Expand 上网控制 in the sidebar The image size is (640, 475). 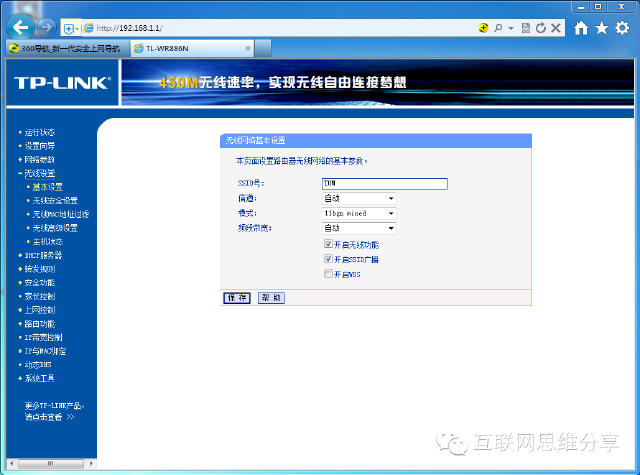pyautogui.click(x=40, y=310)
